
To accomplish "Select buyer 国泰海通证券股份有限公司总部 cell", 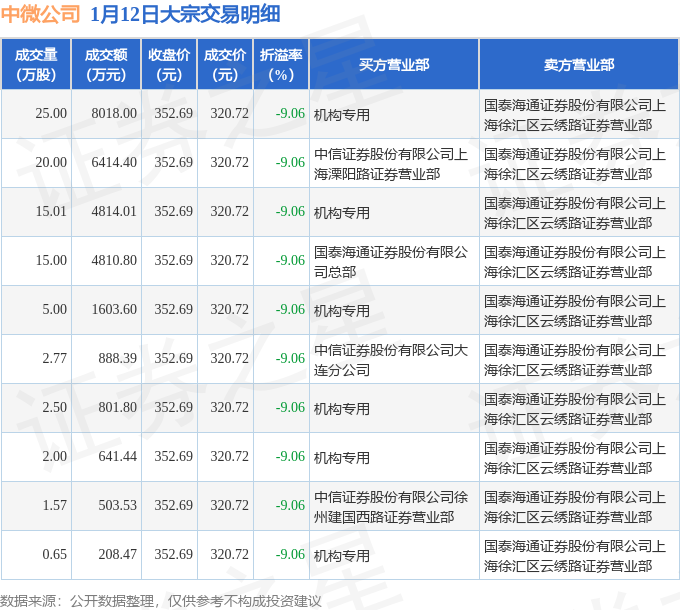I will click(390, 261).
